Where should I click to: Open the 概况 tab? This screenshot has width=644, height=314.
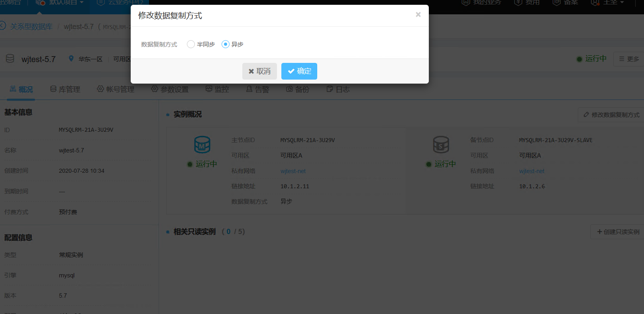click(21, 90)
